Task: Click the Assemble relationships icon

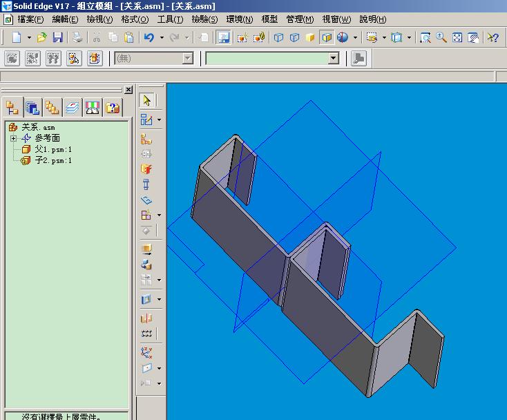Action: (146, 140)
